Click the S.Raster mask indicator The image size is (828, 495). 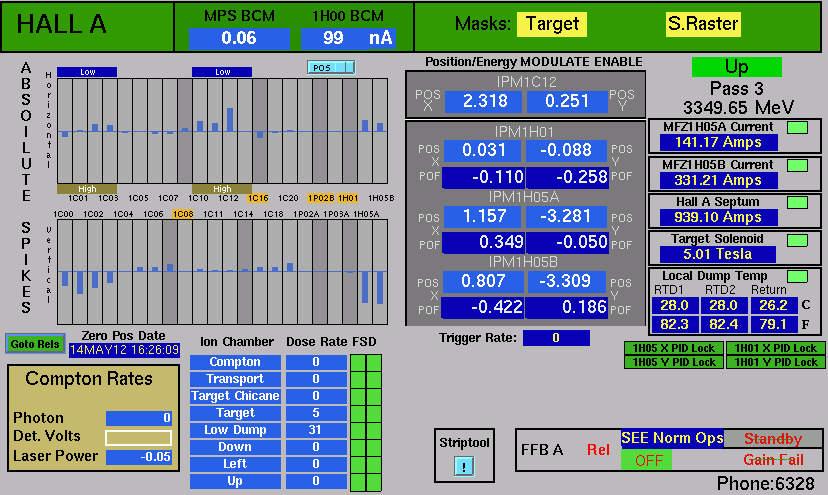[x=703, y=24]
